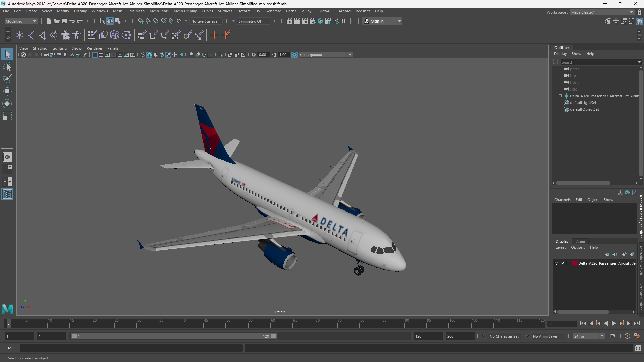Choose the Paint selection tool
Viewport: 644px width, 362px height.
[7, 79]
